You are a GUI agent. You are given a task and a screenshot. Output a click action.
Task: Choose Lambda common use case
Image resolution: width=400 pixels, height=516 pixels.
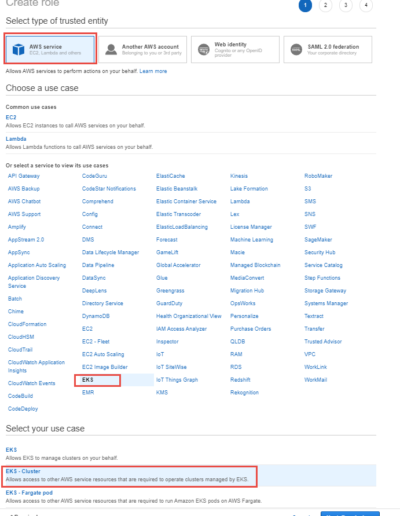[x=16, y=139]
